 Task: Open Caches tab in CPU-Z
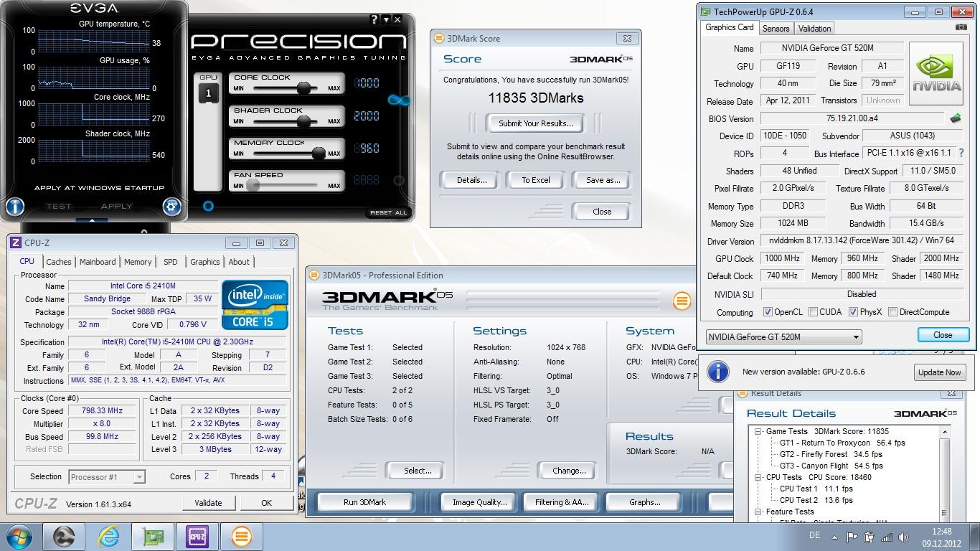pyautogui.click(x=59, y=262)
